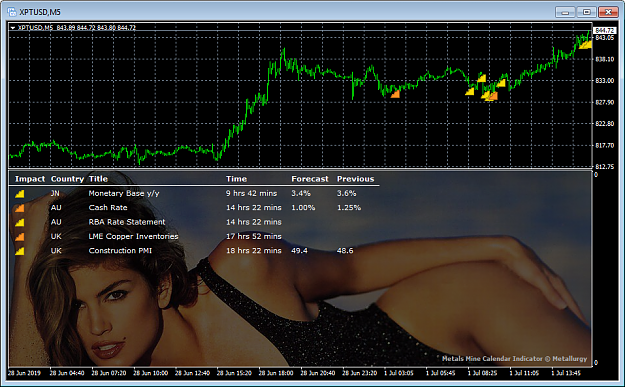Click the highest yellow marker just above the 833.00 level
Viewport: 625px width, 387px height.
tap(482, 78)
